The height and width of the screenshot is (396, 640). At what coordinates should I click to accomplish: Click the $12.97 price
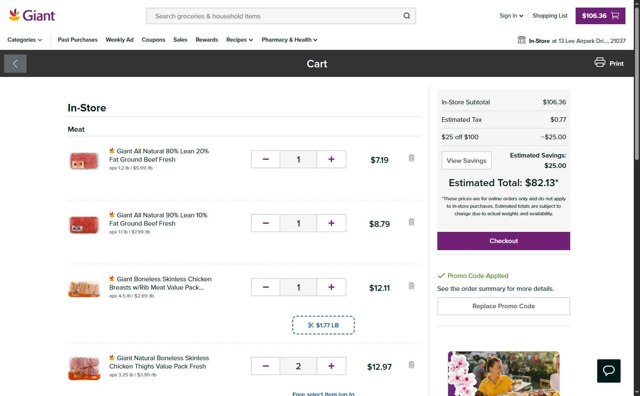click(379, 367)
